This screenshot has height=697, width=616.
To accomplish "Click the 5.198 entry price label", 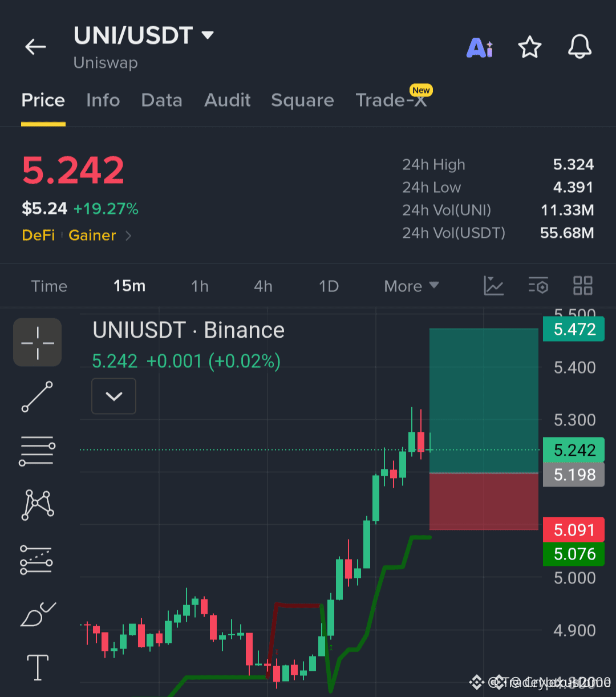I will 574,475.
